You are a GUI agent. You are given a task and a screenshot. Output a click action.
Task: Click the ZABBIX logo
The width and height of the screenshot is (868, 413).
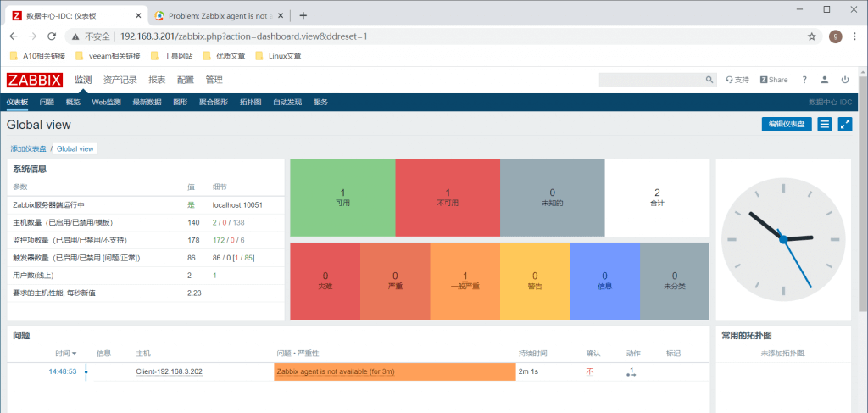(x=35, y=80)
